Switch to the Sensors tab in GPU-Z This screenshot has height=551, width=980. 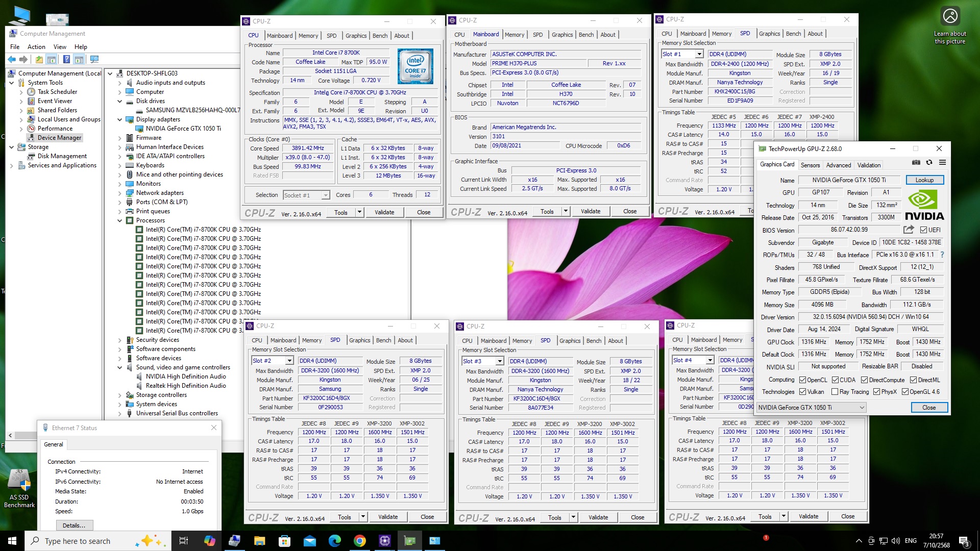(810, 165)
